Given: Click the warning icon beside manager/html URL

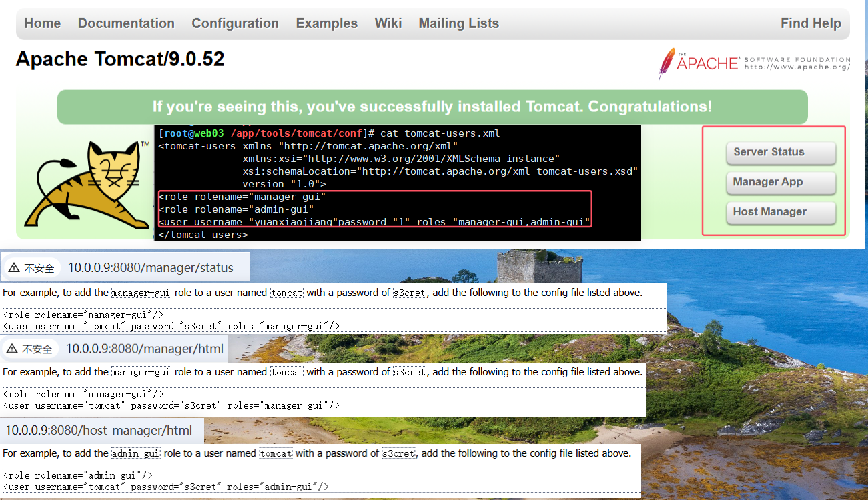Looking at the screenshot, I should tap(12, 349).
